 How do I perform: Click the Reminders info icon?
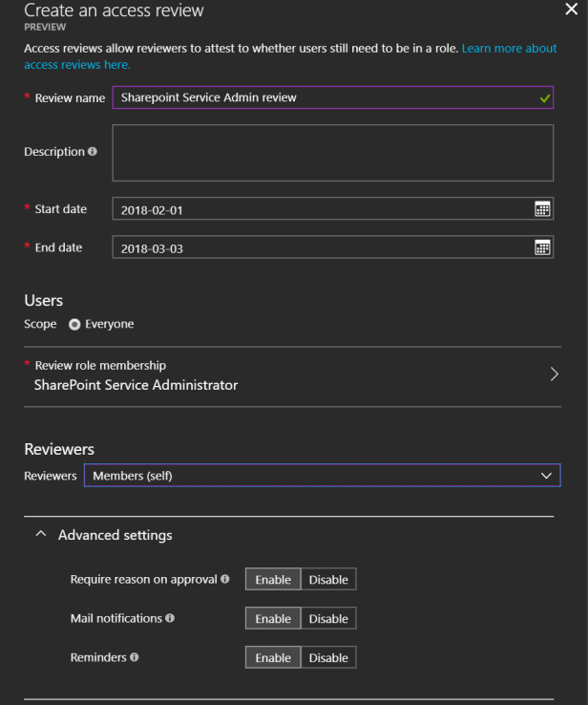[134, 657]
